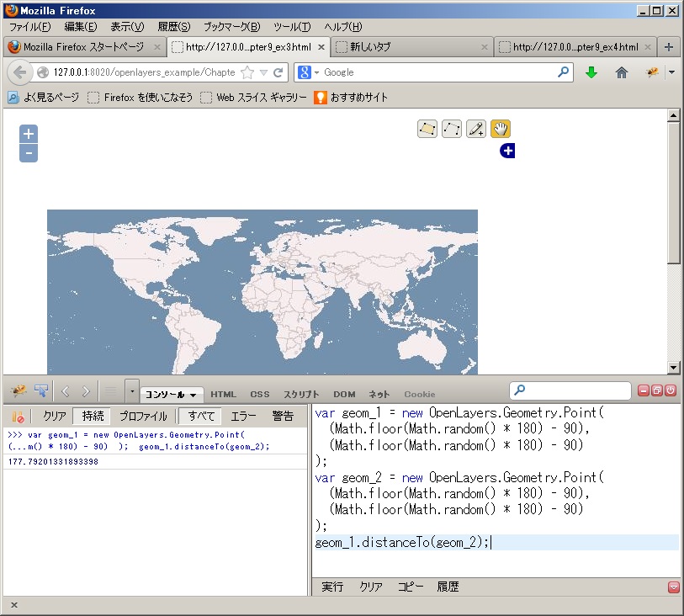The image size is (684, 616).
Task: Go to the Firefox home page icon
Action: tap(622, 72)
